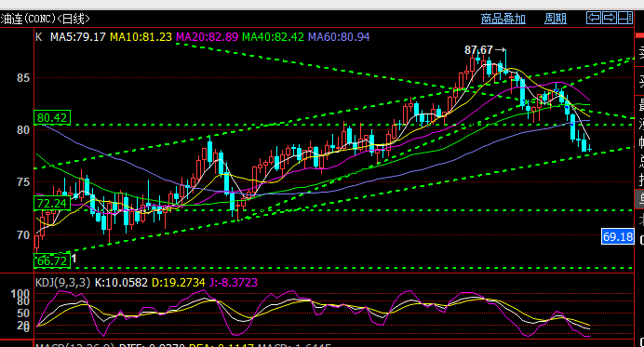644x347 pixels.
Task: Select the MA10:81.23 indicator label
Action: click(x=141, y=37)
